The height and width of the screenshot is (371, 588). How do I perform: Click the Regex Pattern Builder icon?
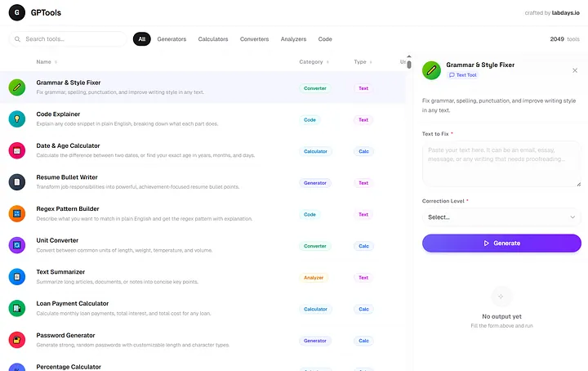point(16,214)
